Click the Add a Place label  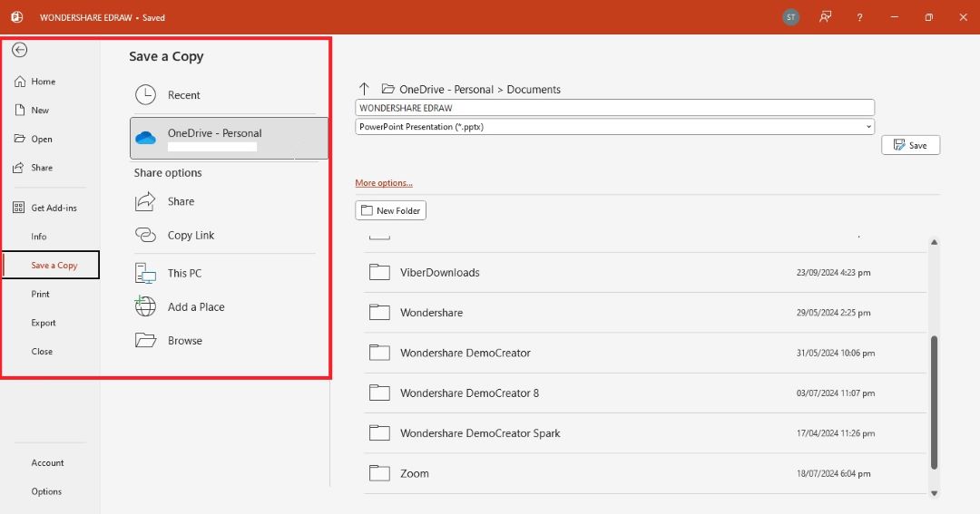196,306
